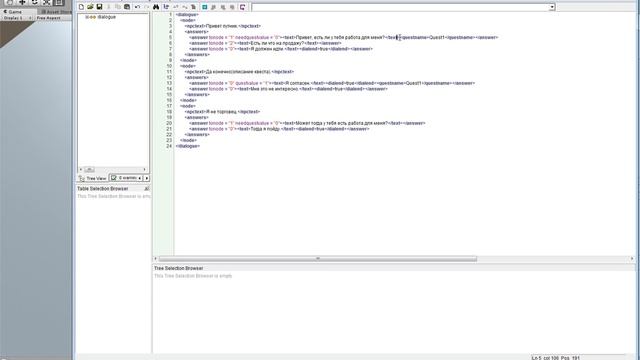The image size is (640, 360).
Task: Click line number 10 in the gutter
Action: click(169, 66)
